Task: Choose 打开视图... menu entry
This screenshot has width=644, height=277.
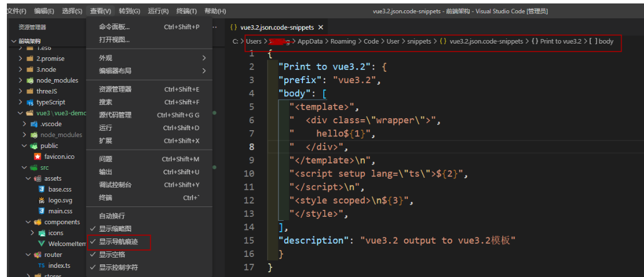Action: 149,40
